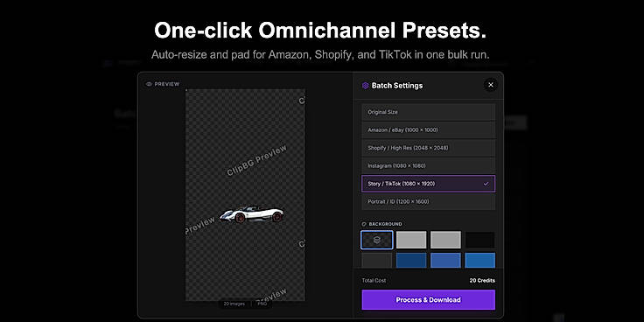Click the BACKGROUND section label
The height and width of the screenshot is (322, 644).
click(385, 224)
